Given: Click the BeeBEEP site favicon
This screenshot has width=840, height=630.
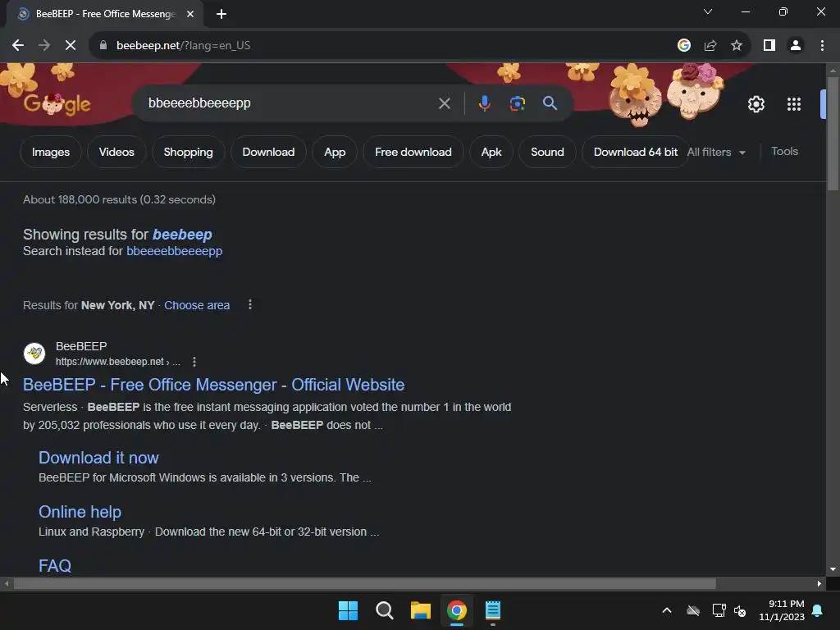Looking at the screenshot, I should click(34, 354).
